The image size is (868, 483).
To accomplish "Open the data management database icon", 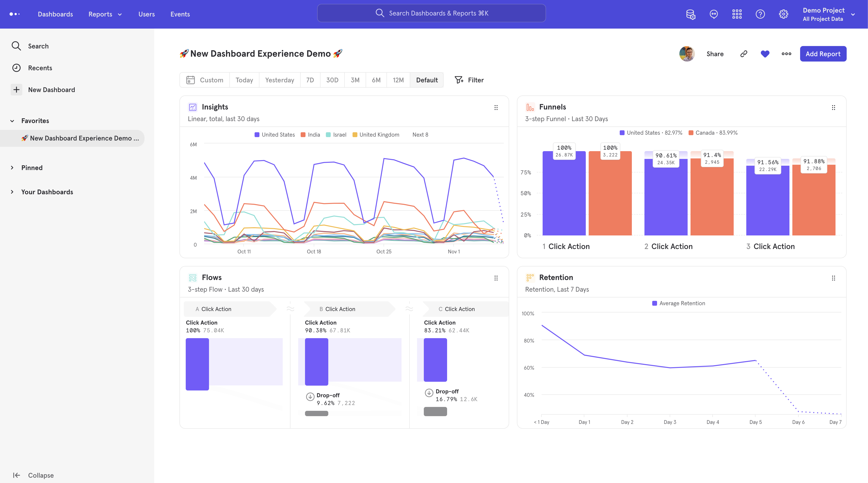I will pos(691,14).
